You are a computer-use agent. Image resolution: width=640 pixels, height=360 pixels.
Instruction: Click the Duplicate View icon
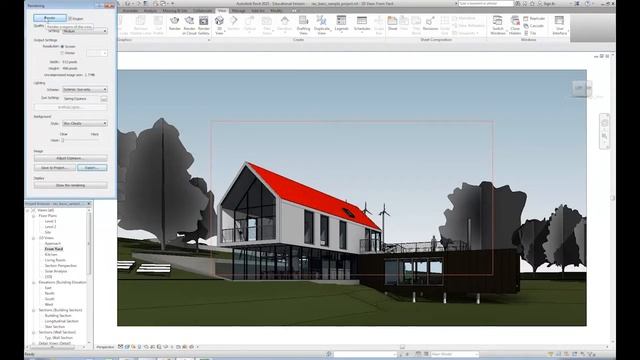coord(322,25)
